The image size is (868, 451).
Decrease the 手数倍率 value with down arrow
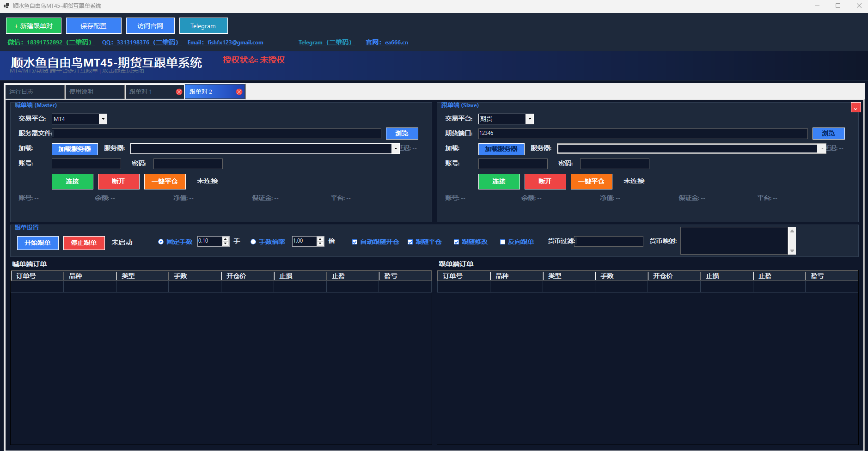320,244
